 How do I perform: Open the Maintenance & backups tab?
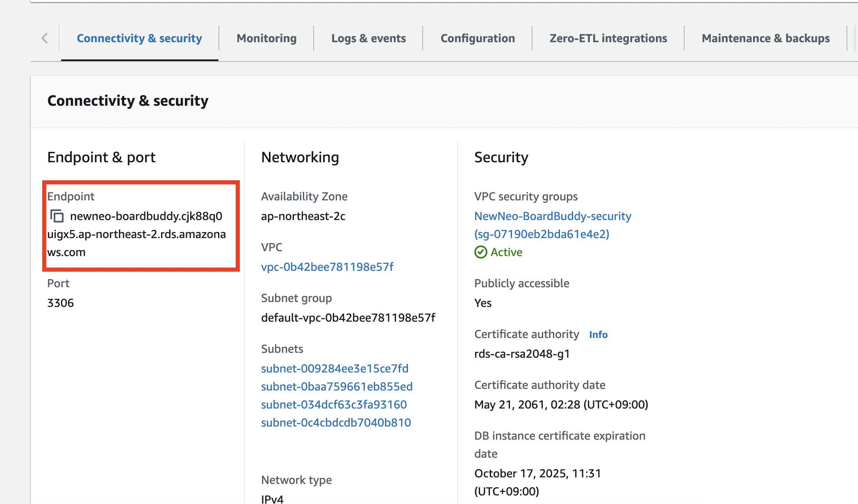point(765,38)
